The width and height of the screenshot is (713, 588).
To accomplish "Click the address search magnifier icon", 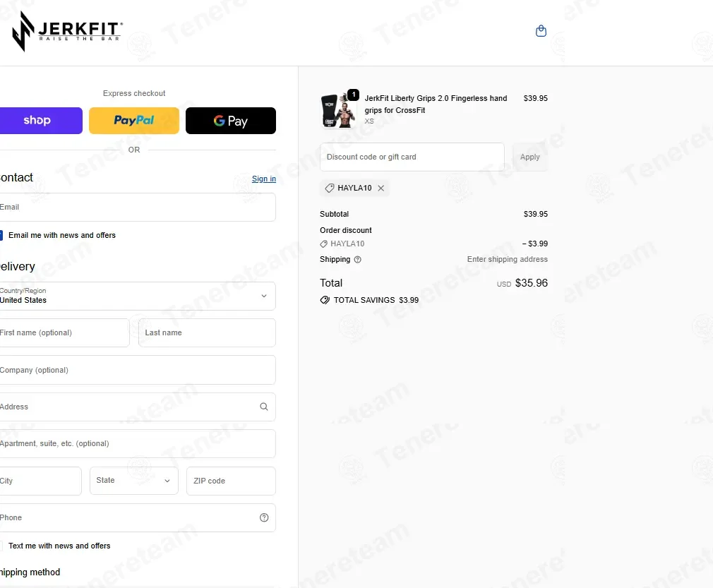I will point(264,407).
